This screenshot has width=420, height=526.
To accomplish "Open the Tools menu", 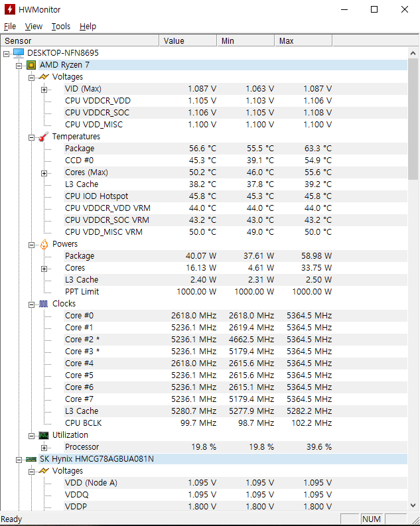I will tap(61, 26).
